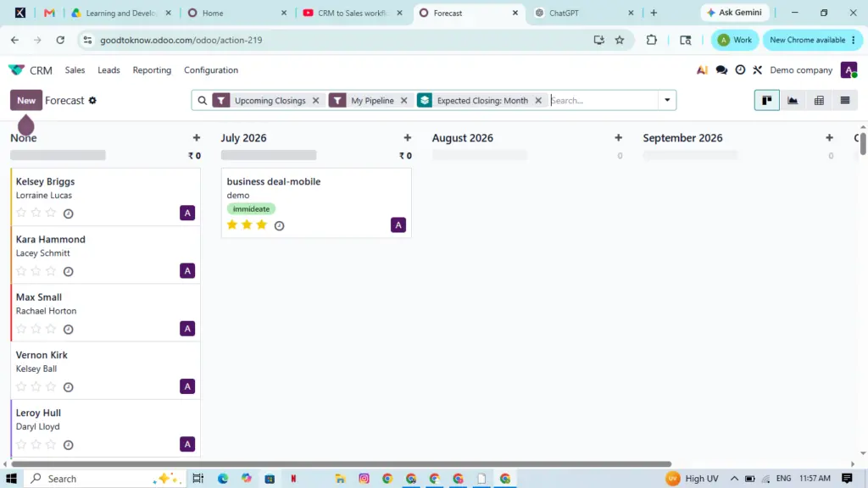Remove Upcoming Closings filter

315,100
